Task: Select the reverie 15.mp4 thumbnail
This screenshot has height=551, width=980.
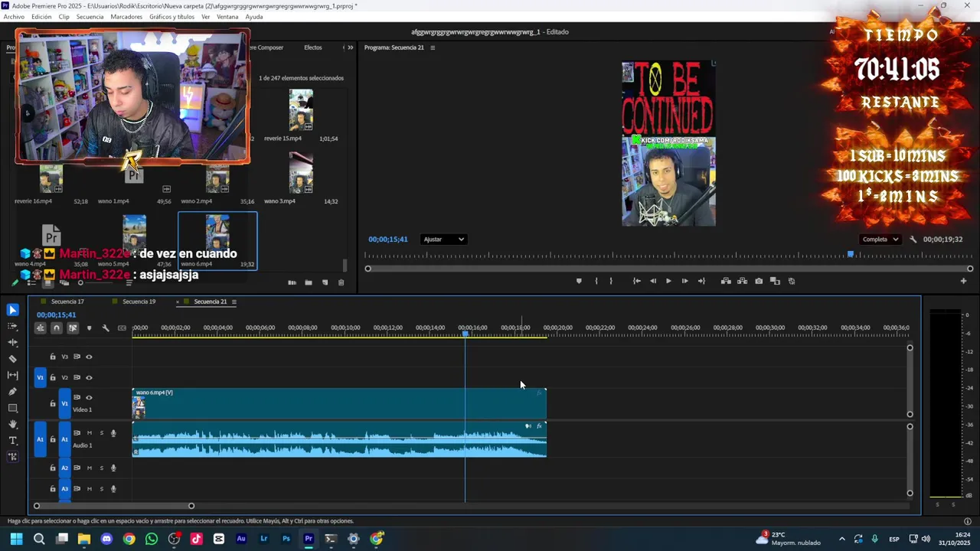Action: pos(301,110)
